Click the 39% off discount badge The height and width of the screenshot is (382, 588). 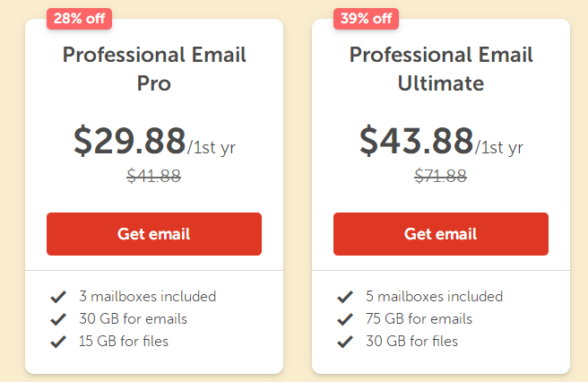coord(366,18)
